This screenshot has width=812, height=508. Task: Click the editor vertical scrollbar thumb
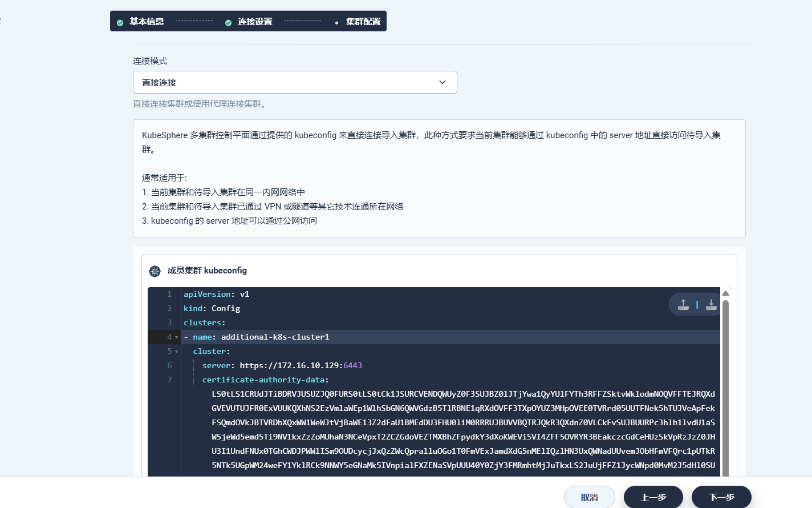[725, 388]
